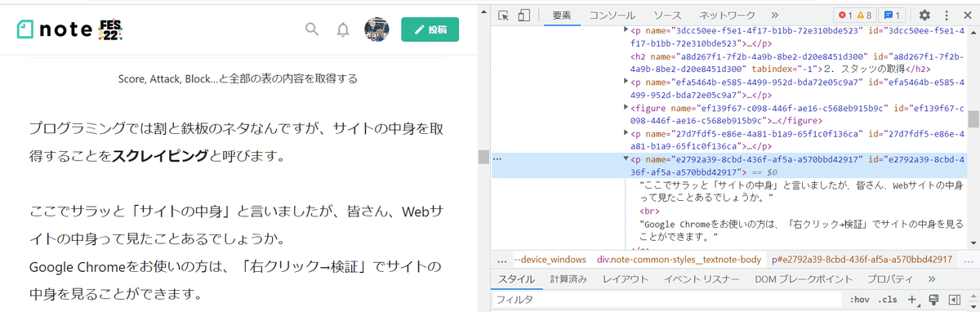Click the Elements panel scrollbar thumb
Viewport: 980px width, 312px height.
coord(973,119)
